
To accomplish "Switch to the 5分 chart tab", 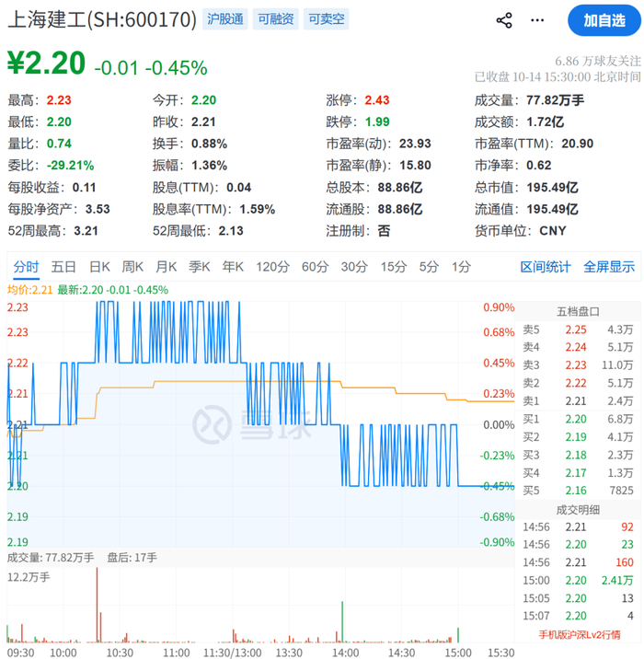I will click(x=429, y=267).
